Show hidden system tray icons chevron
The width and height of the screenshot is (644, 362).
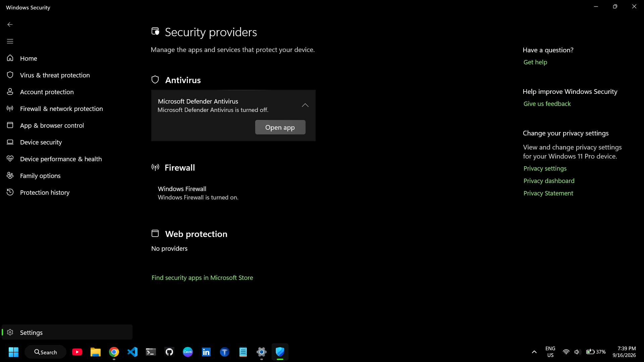(x=534, y=352)
